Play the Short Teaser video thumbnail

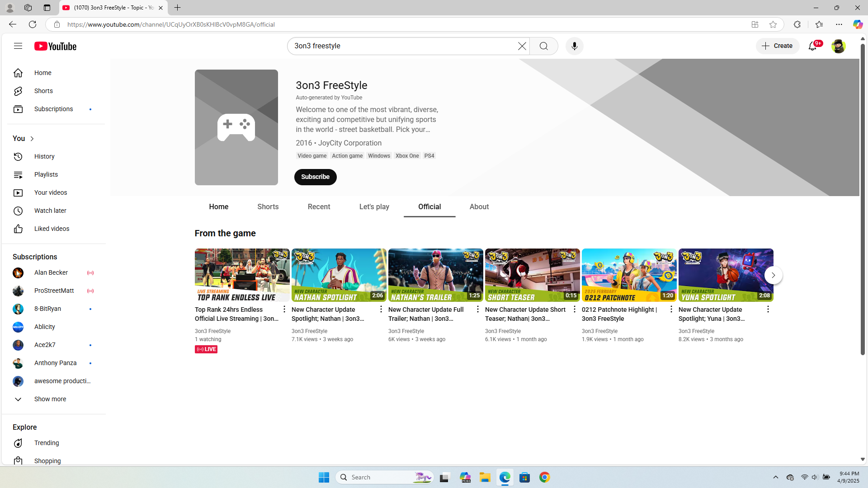[x=533, y=275]
